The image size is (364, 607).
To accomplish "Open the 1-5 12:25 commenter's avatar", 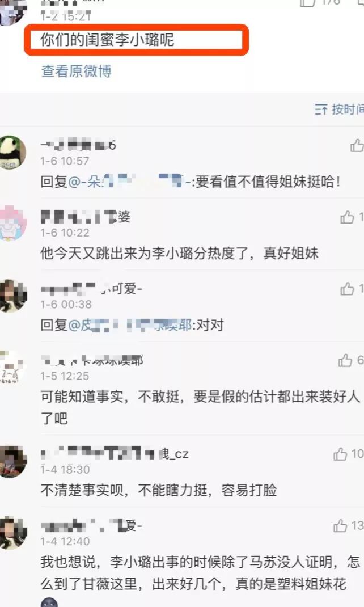I will click(x=12, y=367).
